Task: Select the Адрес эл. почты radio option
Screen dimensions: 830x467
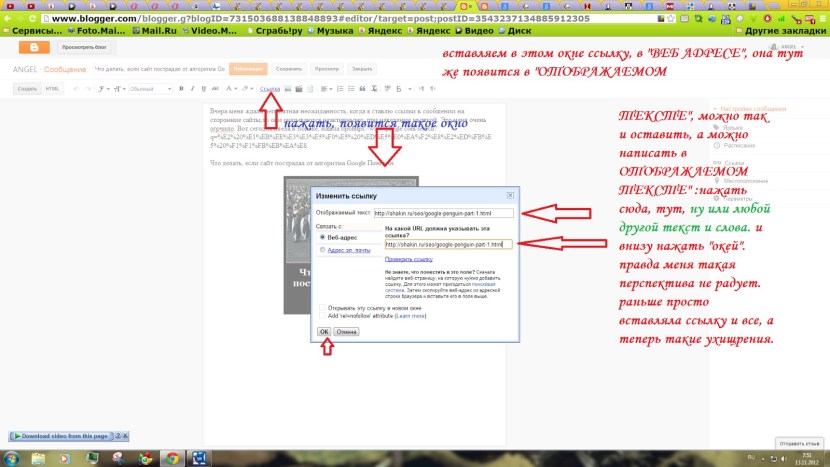Action: [x=321, y=249]
